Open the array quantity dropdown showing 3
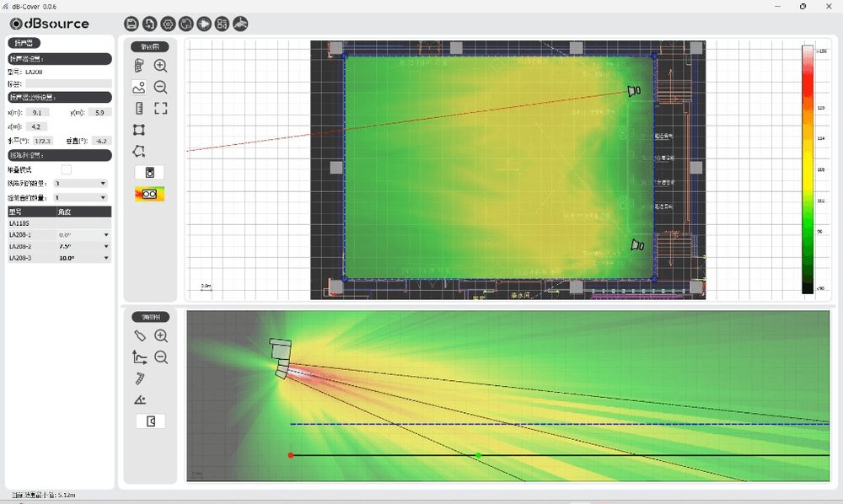 [x=80, y=184]
